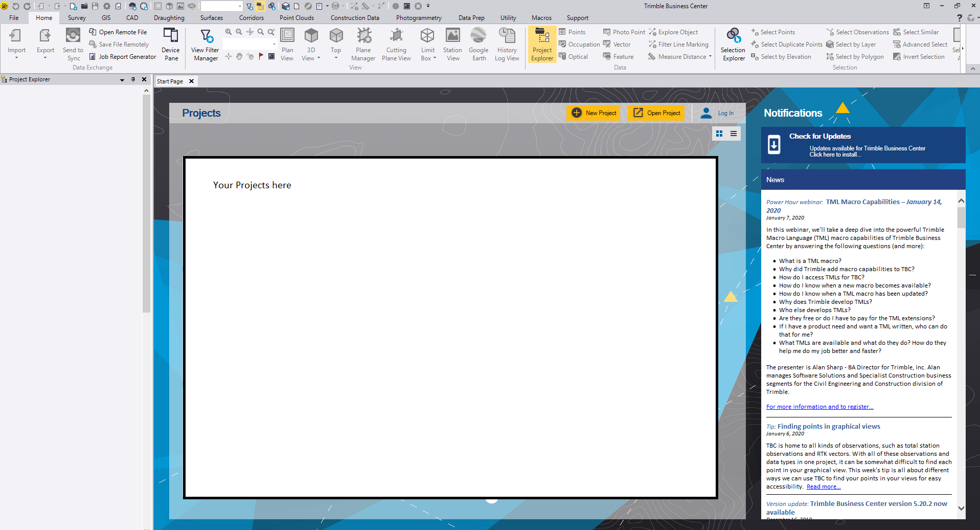
Task: Open Advanced Select
Action: tap(920, 45)
